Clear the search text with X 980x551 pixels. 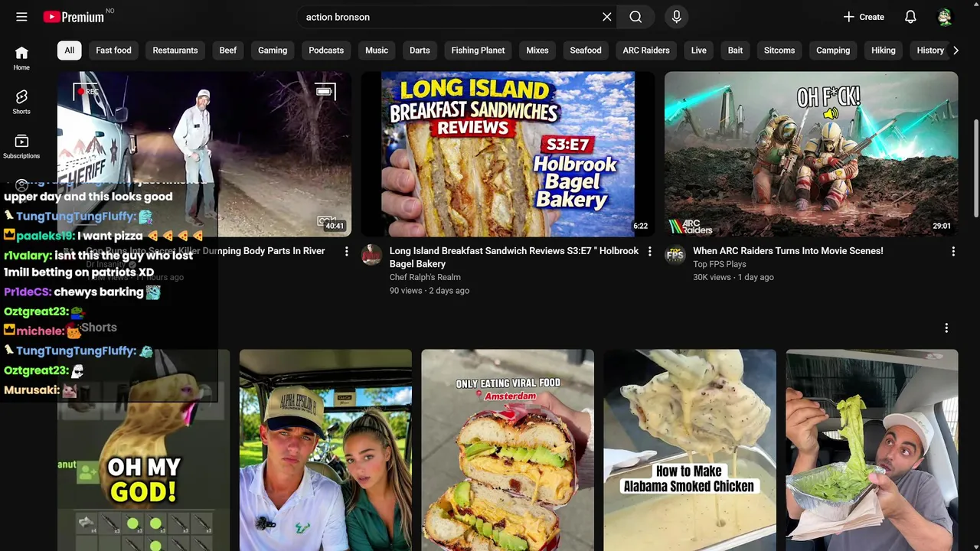point(607,17)
